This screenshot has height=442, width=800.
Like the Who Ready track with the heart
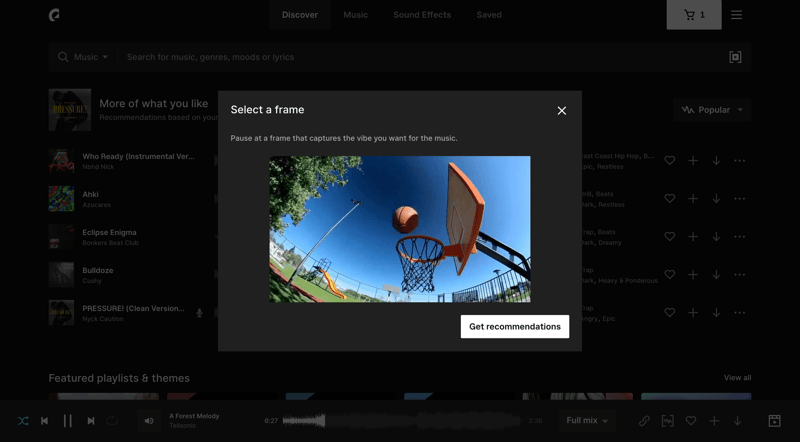coord(670,161)
